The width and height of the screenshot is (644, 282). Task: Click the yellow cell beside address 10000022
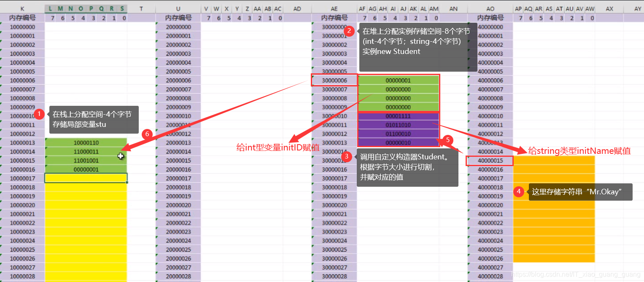coord(86,223)
